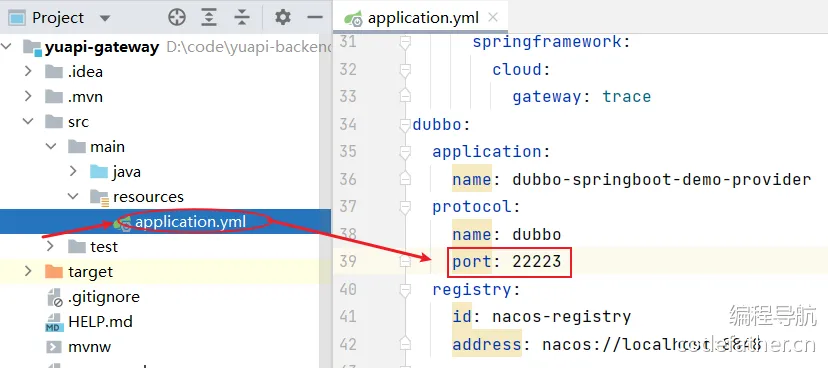Hide the Project panel with the minus icon
The width and height of the screenshot is (828, 368).
click(x=315, y=18)
